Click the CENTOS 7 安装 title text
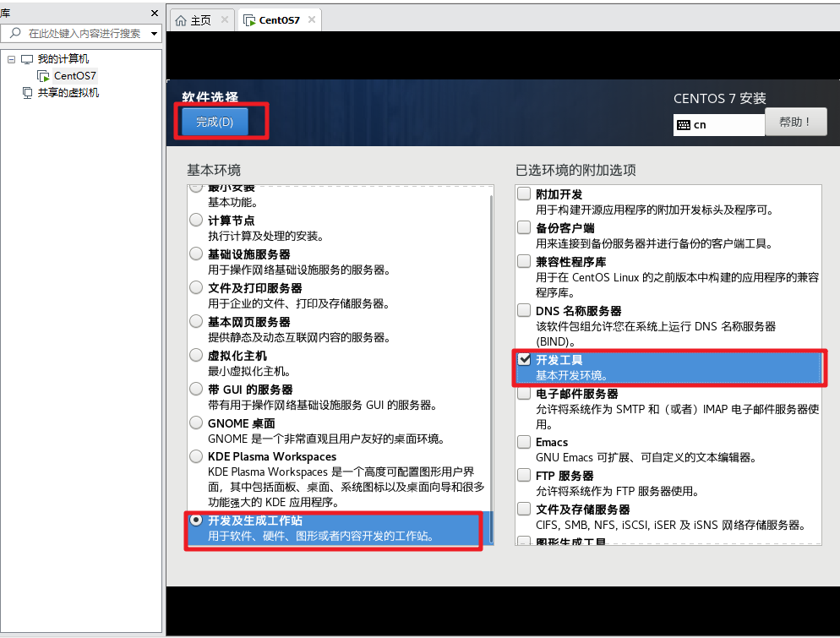840x638 pixels. coord(719,99)
